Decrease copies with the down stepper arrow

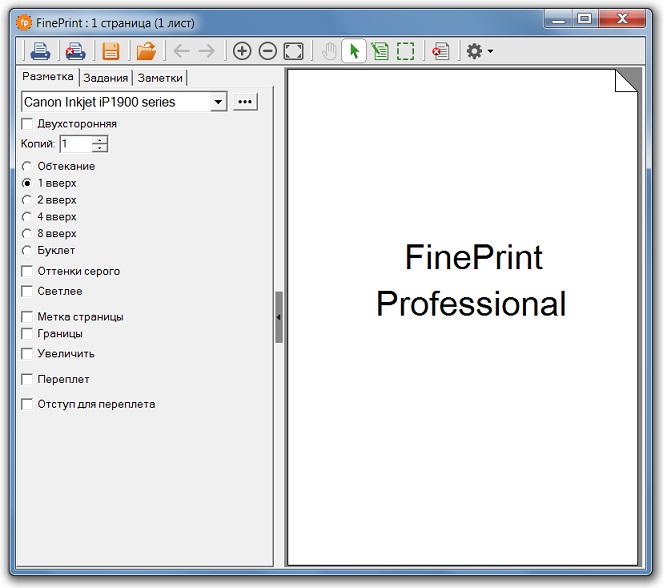point(100,148)
